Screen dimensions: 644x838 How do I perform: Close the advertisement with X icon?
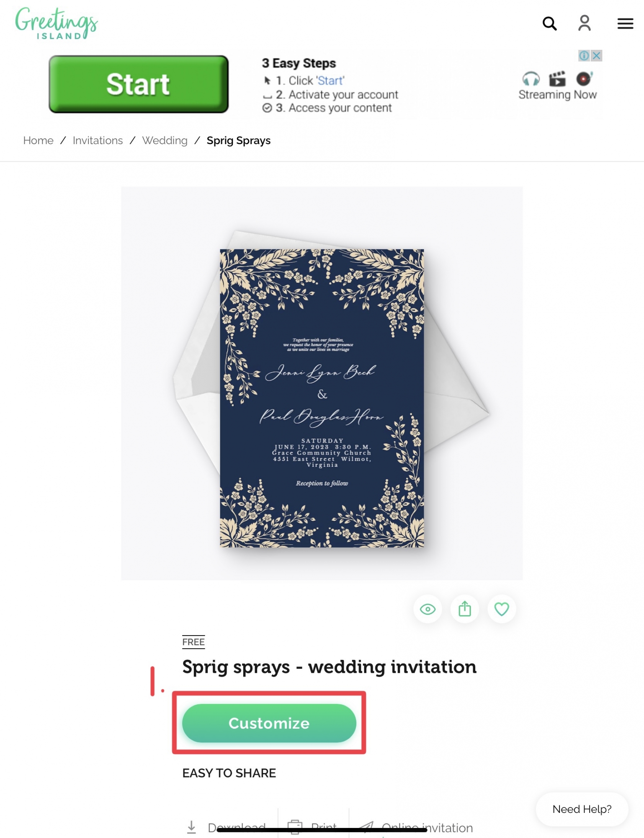click(596, 55)
